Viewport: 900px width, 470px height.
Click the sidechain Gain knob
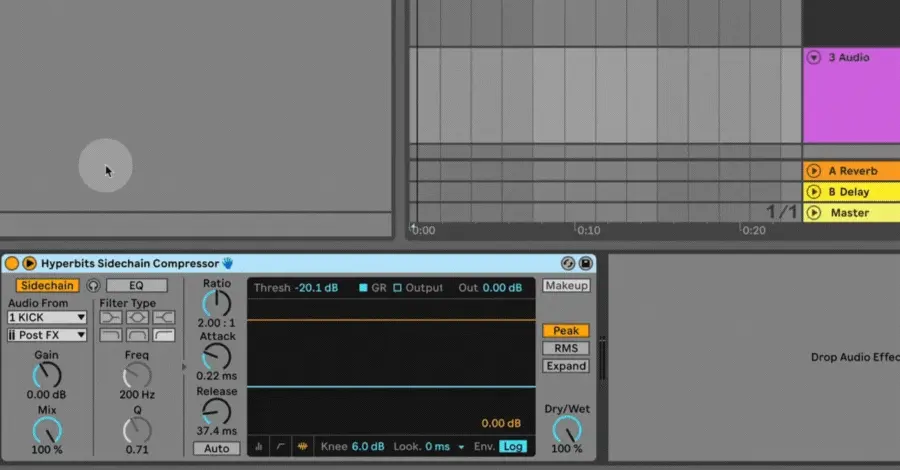46,375
